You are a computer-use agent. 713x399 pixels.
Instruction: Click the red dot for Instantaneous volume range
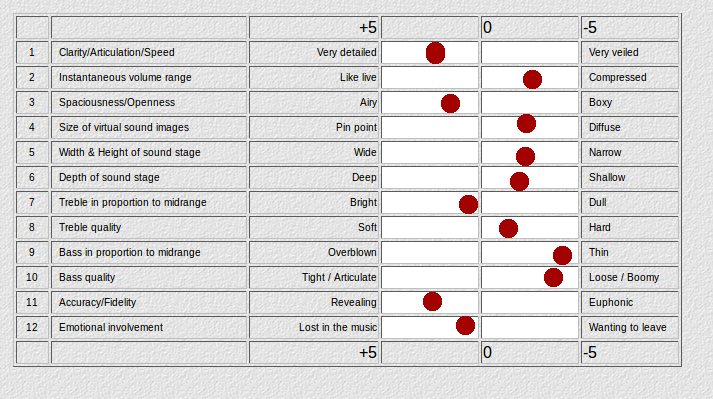[x=532, y=80]
